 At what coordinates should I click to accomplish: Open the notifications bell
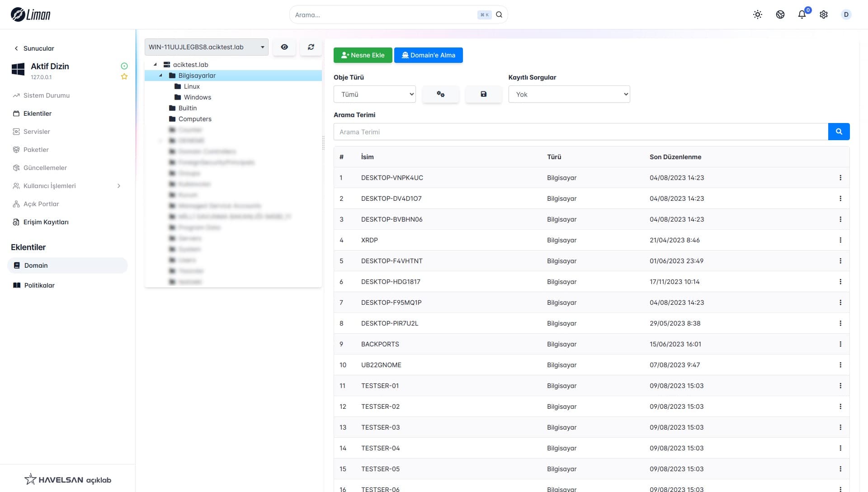pyautogui.click(x=802, y=14)
